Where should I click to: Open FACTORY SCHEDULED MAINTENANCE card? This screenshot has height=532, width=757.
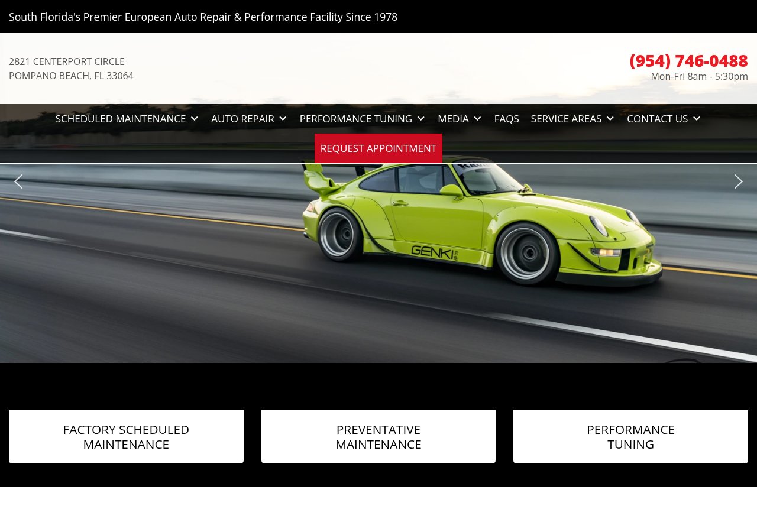(x=126, y=436)
